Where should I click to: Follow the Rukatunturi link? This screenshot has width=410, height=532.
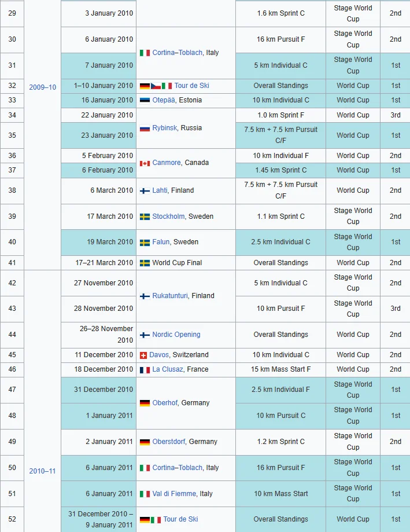pyautogui.click(x=170, y=295)
